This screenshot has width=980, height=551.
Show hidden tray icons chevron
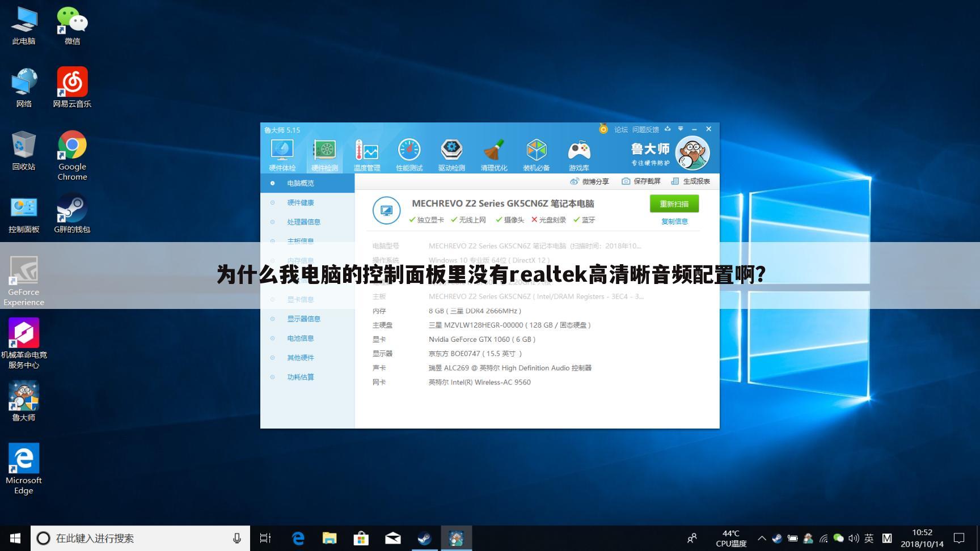762,538
